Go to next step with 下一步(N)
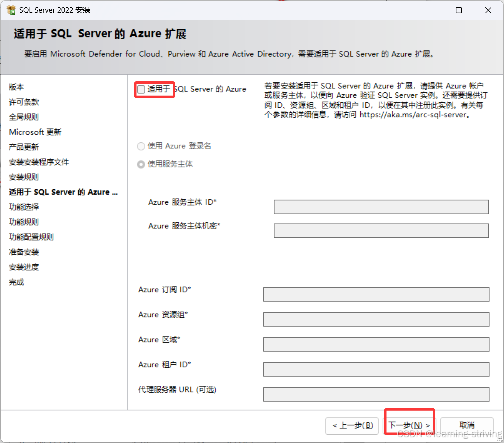Viewport: 504px width, 443px height. click(409, 425)
